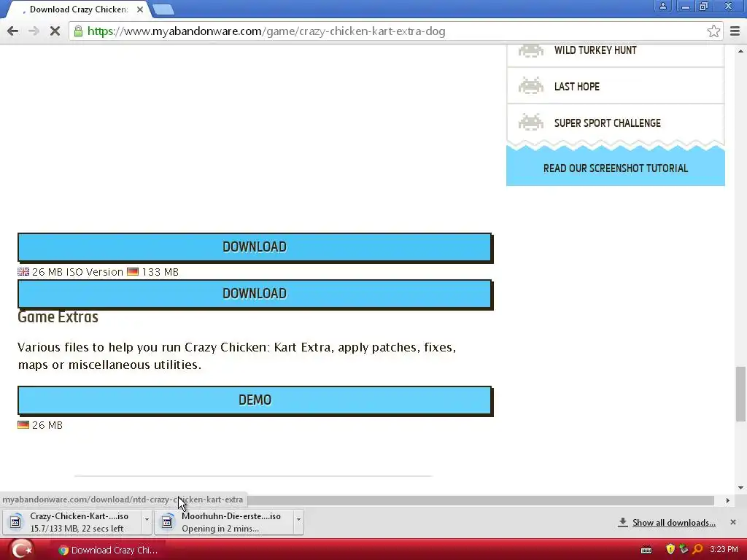Viewport: 747px width, 560px height.
Task: Open the Chrome user profile icon
Action: [662, 6]
